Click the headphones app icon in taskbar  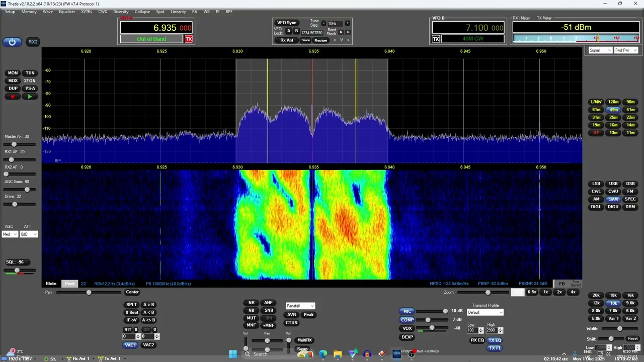click(367, 354)
